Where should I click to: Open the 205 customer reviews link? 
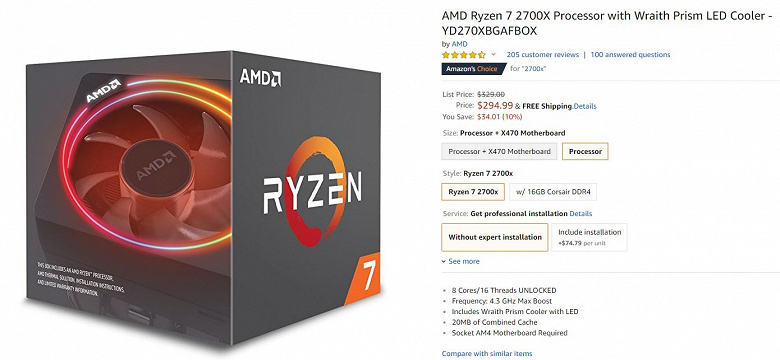(543, 55)
